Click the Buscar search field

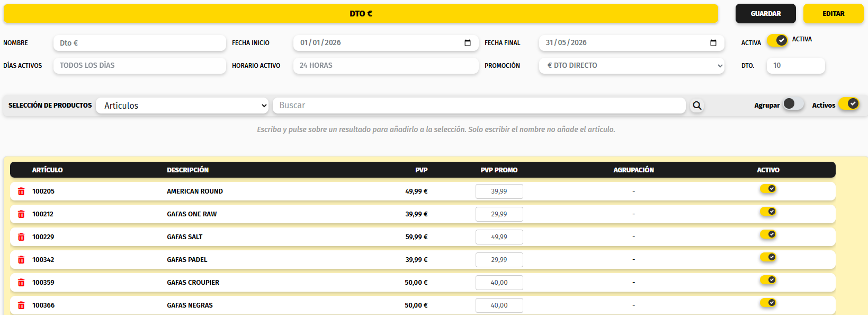point(479,106)
